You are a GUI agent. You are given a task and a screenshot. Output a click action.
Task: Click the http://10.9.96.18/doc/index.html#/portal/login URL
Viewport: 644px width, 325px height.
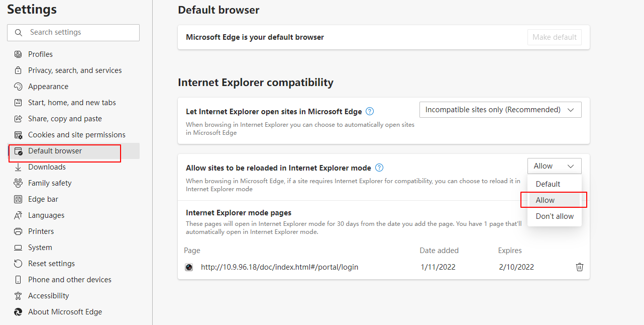point(280,267)
